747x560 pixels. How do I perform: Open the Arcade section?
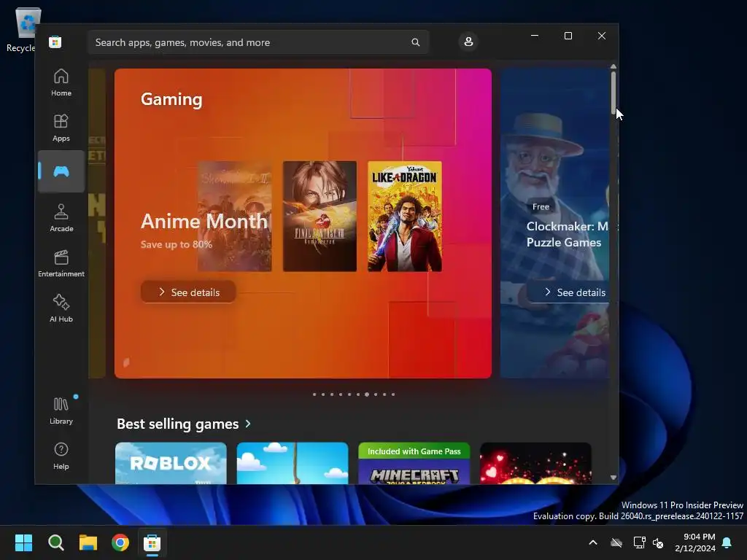click(x=61, y=218)
